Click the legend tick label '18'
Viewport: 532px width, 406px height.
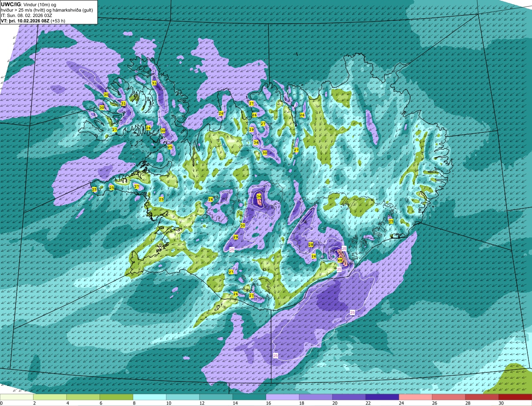301,403
